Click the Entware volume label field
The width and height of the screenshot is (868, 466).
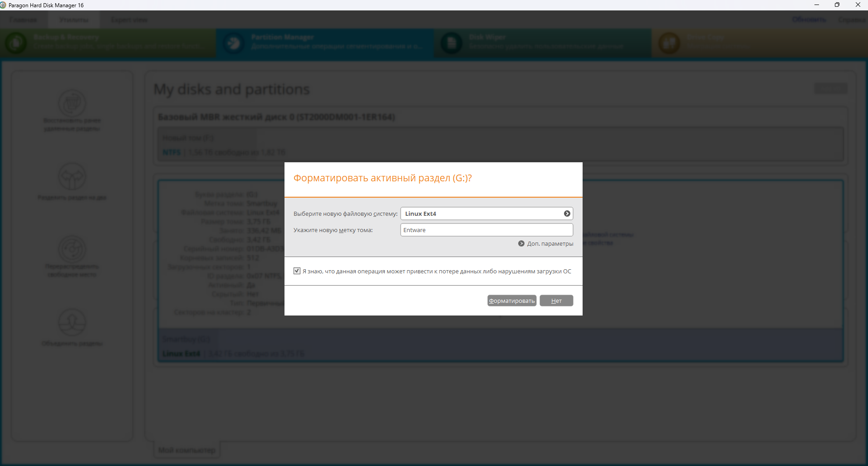click(486, 230)
